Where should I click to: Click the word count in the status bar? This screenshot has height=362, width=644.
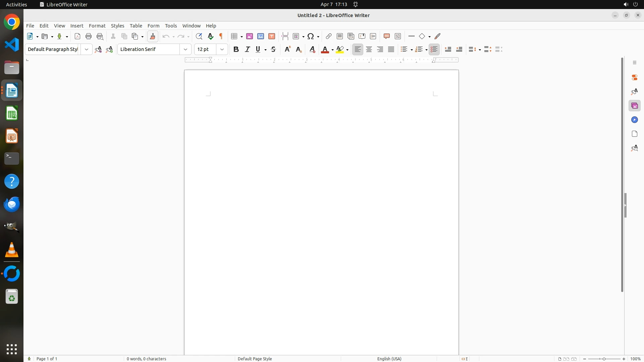(147, 359)
